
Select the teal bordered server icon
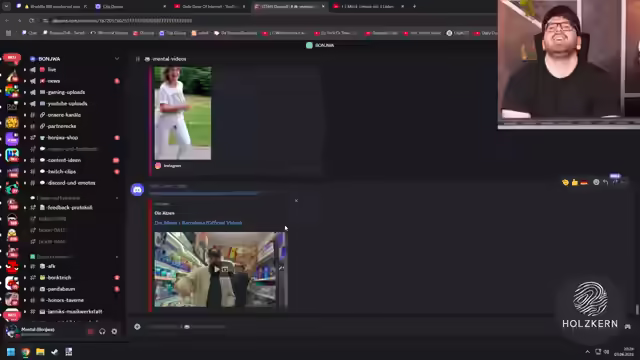pyautogui.click(x=12, y=156)
